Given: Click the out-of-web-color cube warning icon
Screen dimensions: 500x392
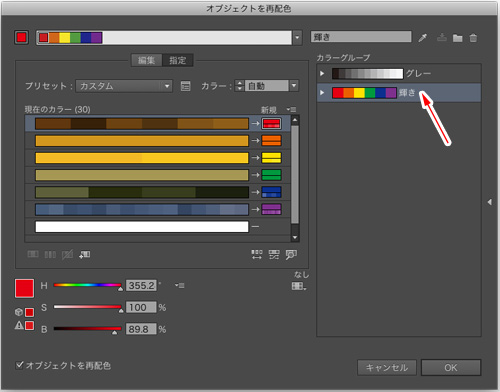Looking at the screenshot, I should tap(19, 312).
